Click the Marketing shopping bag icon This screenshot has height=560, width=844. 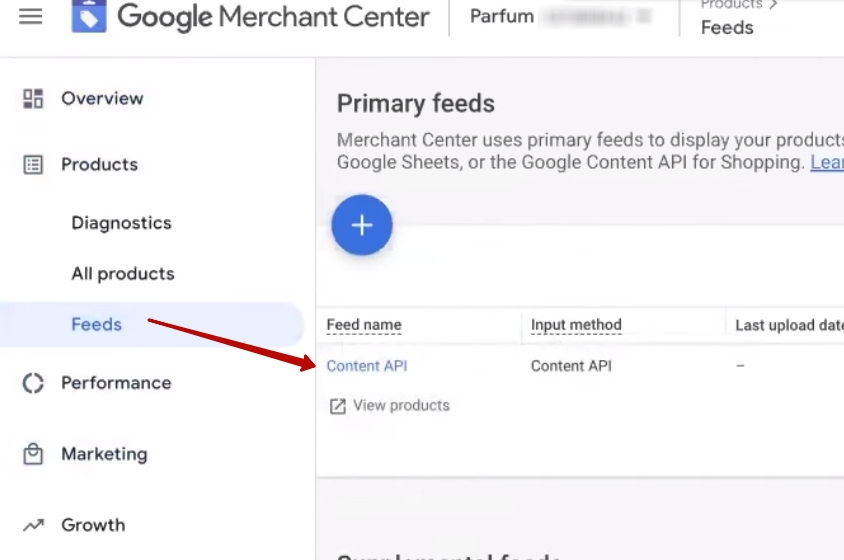point(33,454)
